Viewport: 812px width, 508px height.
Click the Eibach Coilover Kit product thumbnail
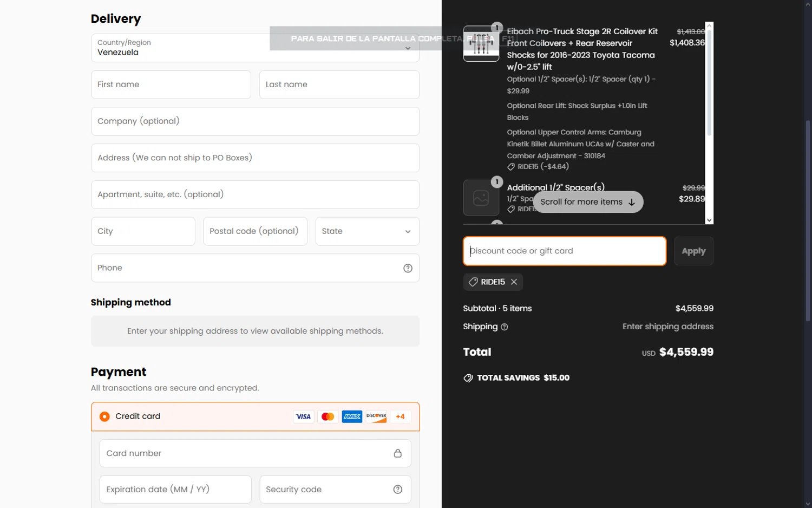coord(481,44)
